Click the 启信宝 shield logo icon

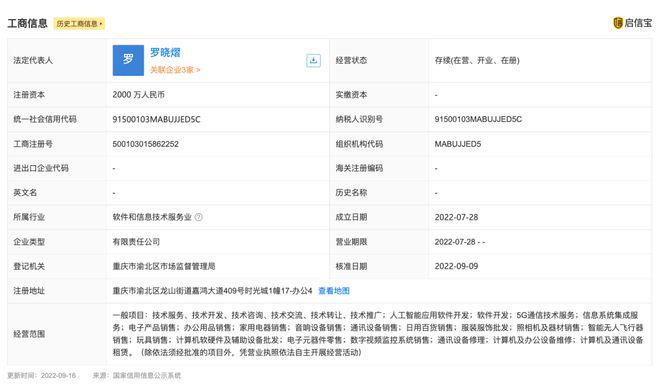618,23
